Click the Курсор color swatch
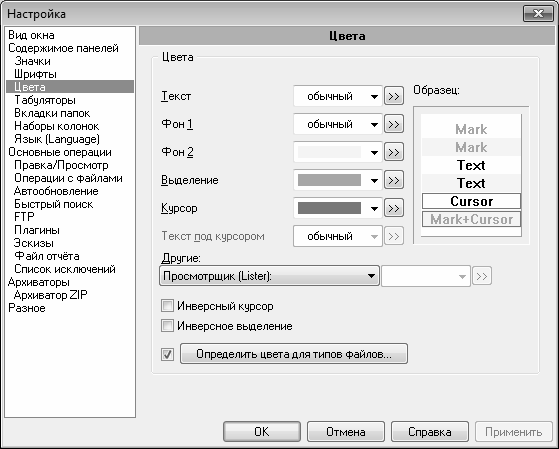 tap(329, 208)
